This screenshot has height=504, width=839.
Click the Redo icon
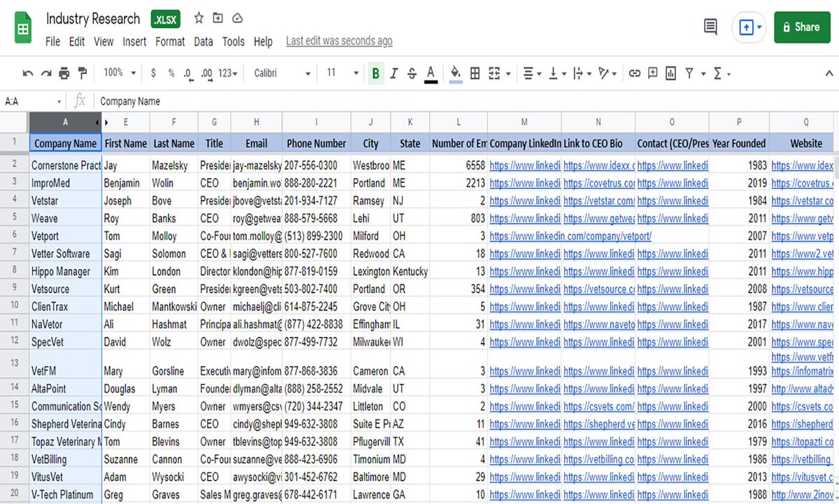point(46,73)
